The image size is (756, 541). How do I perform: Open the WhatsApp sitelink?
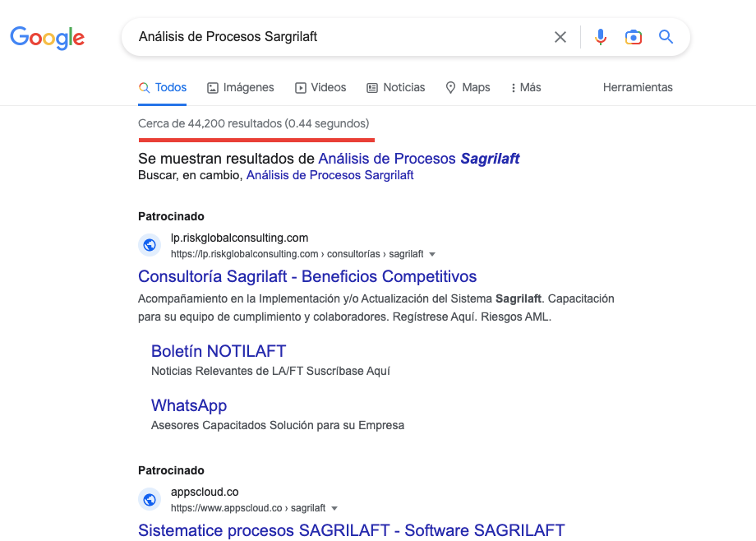pos(188,406)
